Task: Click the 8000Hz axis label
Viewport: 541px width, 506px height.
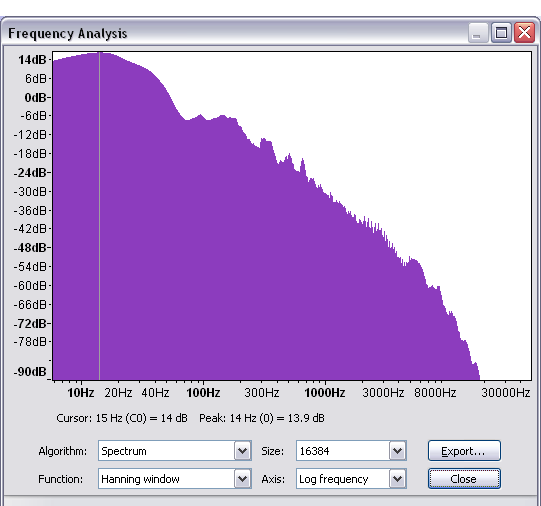Action: (x=435, y=393)
